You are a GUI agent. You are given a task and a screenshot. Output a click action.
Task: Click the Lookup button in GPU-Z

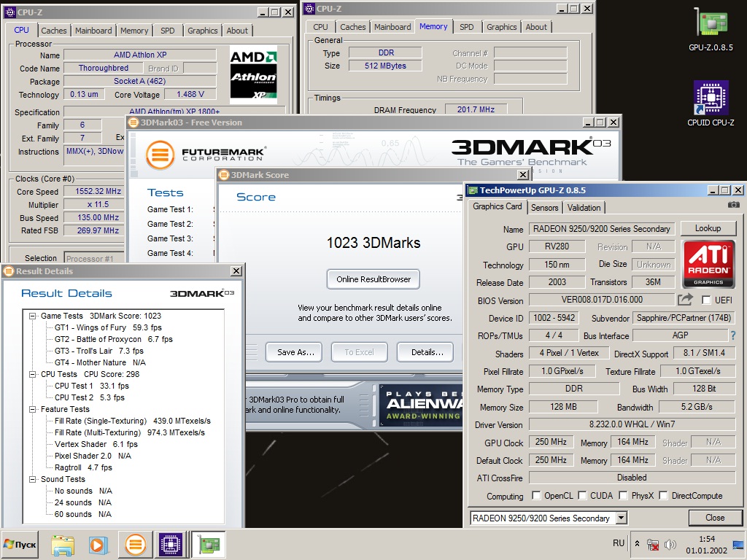pyautogui.click(x=708, y=228)
